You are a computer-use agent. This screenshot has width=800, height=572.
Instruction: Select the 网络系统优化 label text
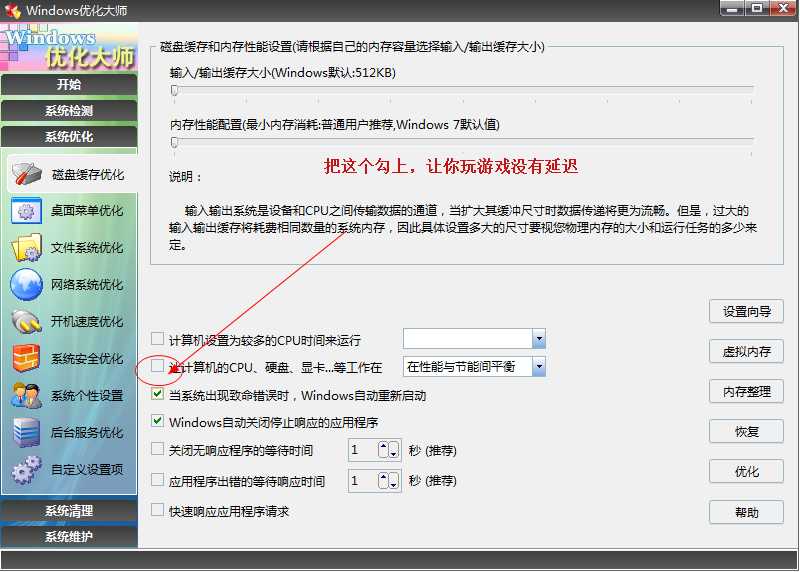pyautogui.click(x=87, y=285)
